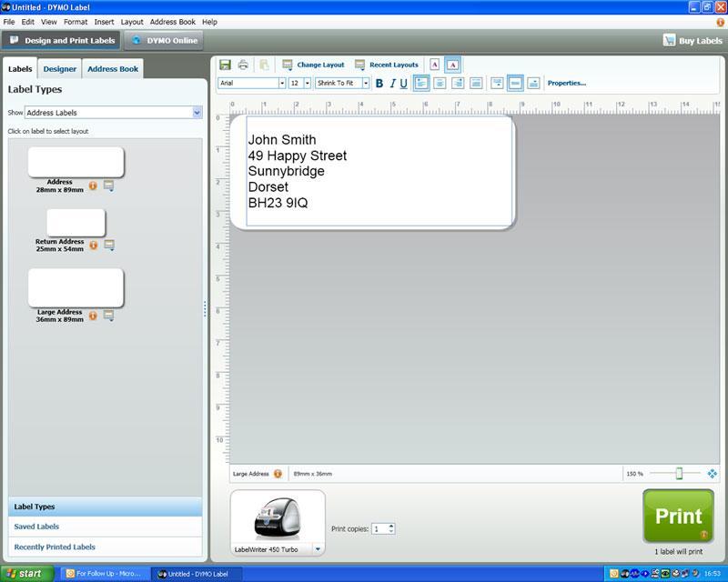Image resolution: width=728 pixels, height=582 pixels.
Task: Click the info icon beside Return Address
Action: 93,245
